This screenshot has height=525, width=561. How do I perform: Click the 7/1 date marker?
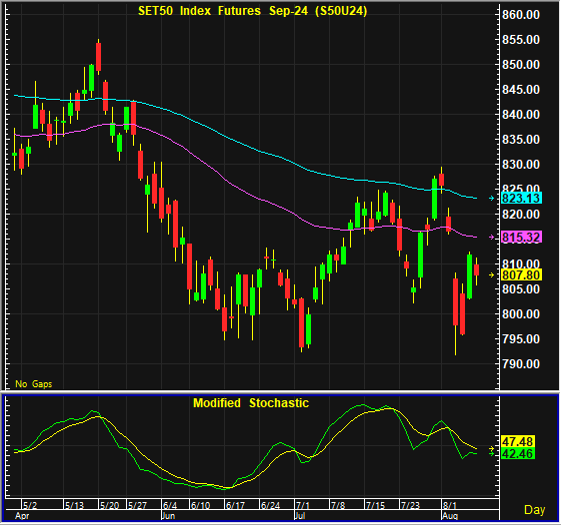[303, 505]
